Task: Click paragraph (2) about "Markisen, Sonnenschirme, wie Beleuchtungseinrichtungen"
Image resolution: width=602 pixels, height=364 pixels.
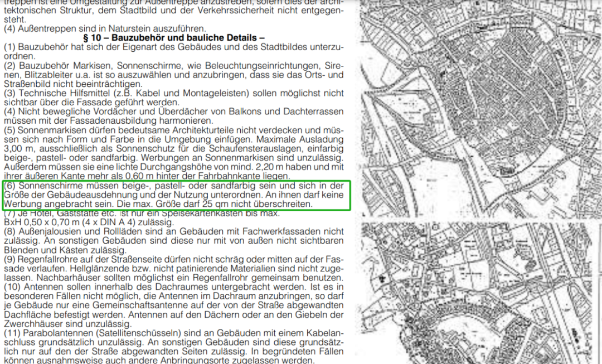Action: [173, 75]
